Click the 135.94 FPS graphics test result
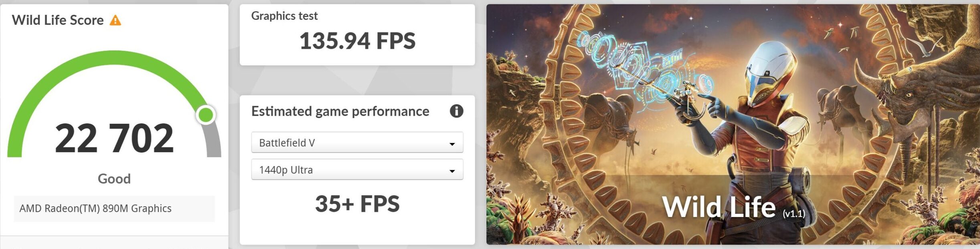Viewport: 980px width, 249px height. tap(357, 41)
